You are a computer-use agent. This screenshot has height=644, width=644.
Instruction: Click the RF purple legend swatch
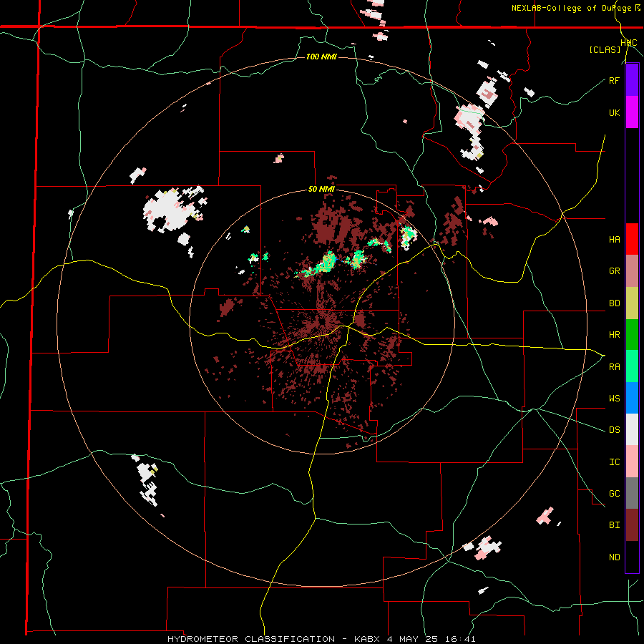632,80
